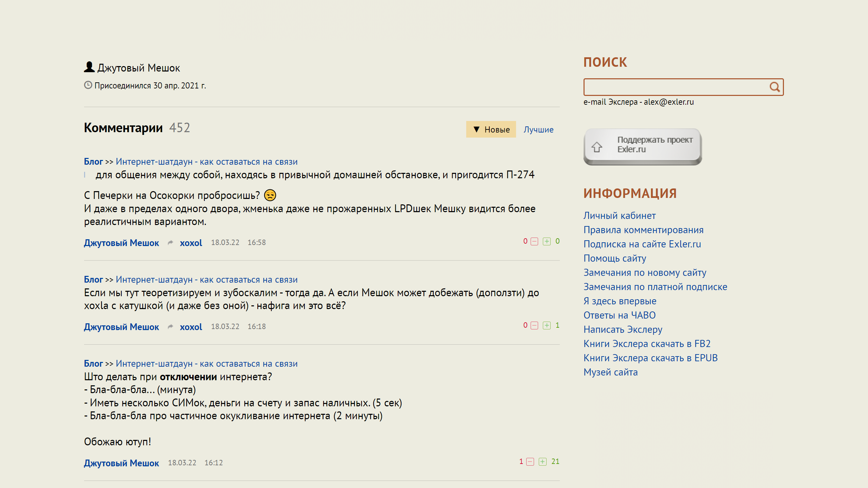This screenshot has width=868, height=488.
Task: Open xoxol profile in 16:18 comment
Action: [191, 327]
